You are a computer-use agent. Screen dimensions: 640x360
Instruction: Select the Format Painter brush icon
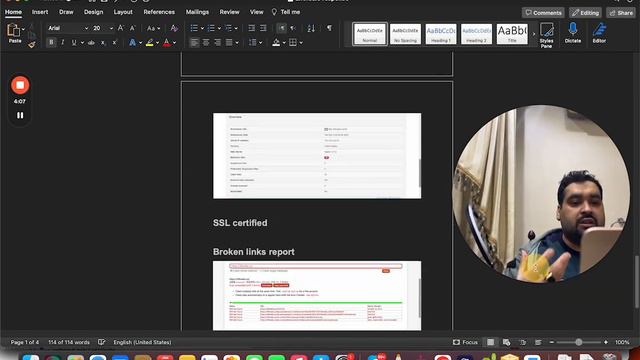click(x=32, y=45)
